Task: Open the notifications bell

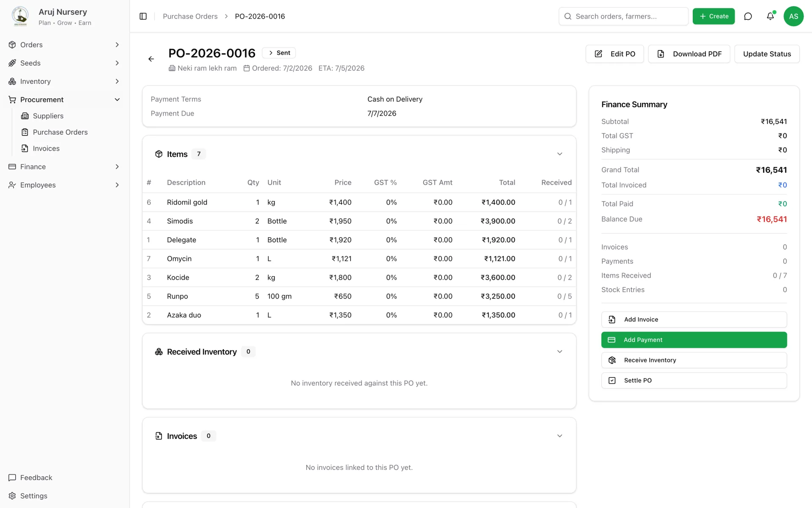Action: point(770,16)
